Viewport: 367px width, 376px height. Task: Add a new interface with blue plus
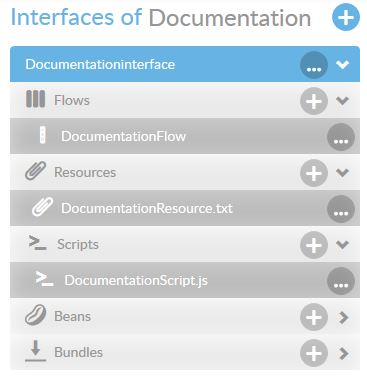tap(346, 17)
